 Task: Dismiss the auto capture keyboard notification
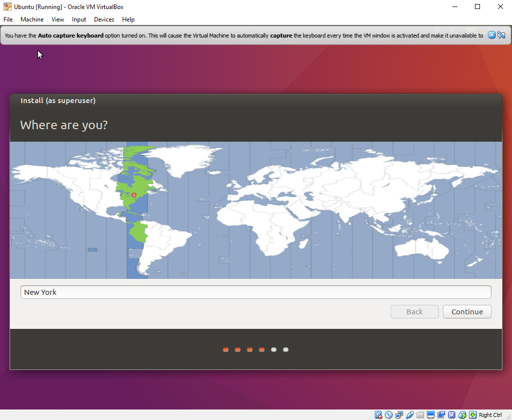pos(491,35)
